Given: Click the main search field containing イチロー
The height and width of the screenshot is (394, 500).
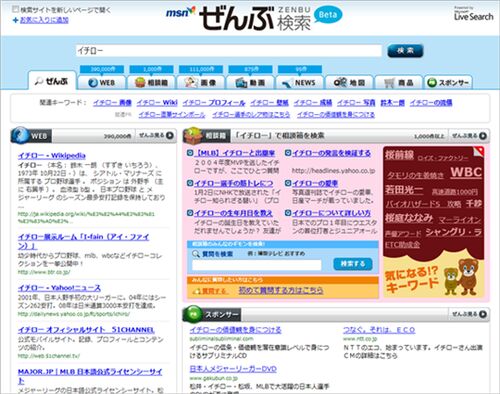Looking at the screenshot, I should (229, 51).
